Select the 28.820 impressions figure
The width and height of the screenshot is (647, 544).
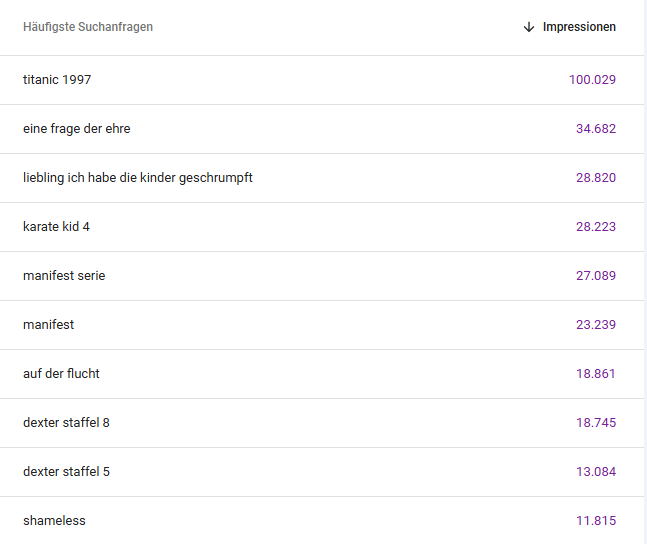click(595, 177)
